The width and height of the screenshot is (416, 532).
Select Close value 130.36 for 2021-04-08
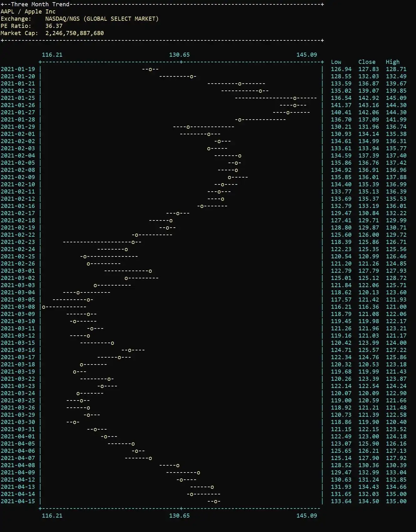369,465
